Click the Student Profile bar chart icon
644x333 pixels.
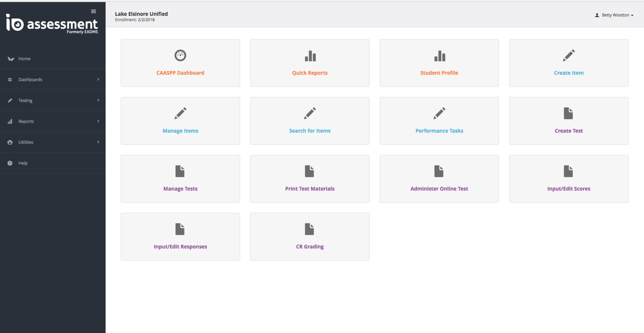[x=439, y=56]
